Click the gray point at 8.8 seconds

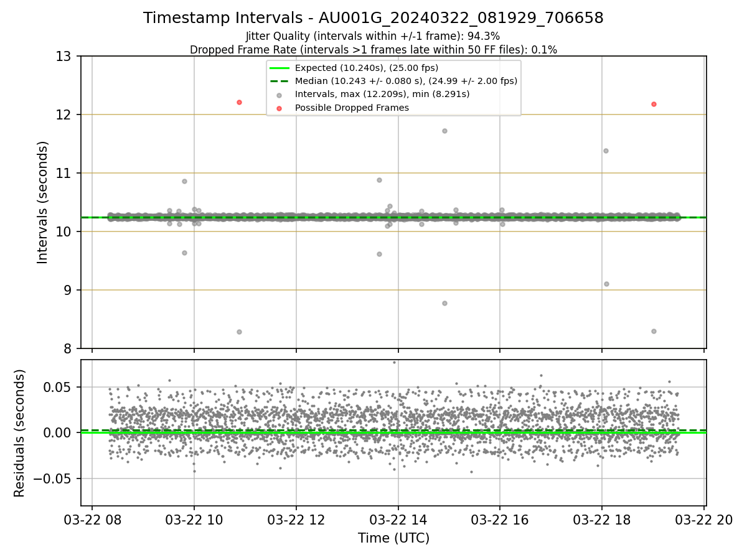[444, 303]
